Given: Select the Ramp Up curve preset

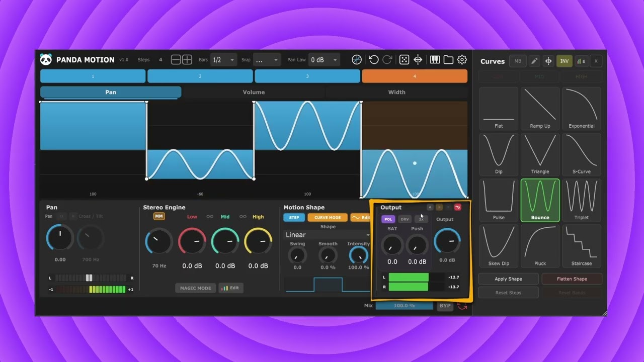Looking at the screenshot, I should click(540, 109).
